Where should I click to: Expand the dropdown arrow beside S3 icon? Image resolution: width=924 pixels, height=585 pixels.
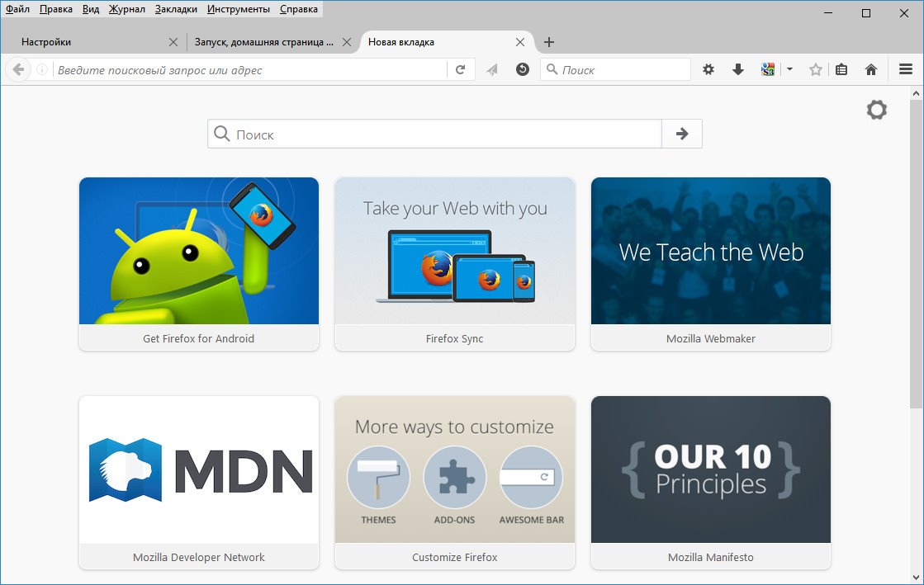click(789, 69)
